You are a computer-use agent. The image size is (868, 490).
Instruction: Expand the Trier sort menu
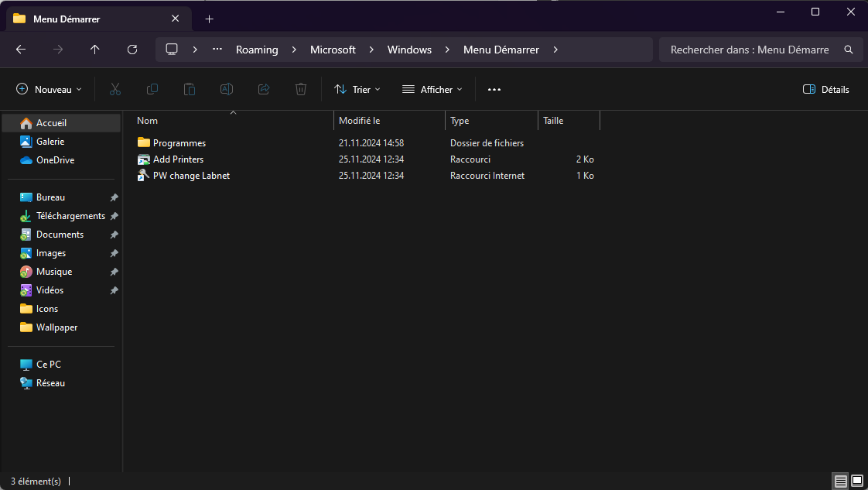[357, 90]
